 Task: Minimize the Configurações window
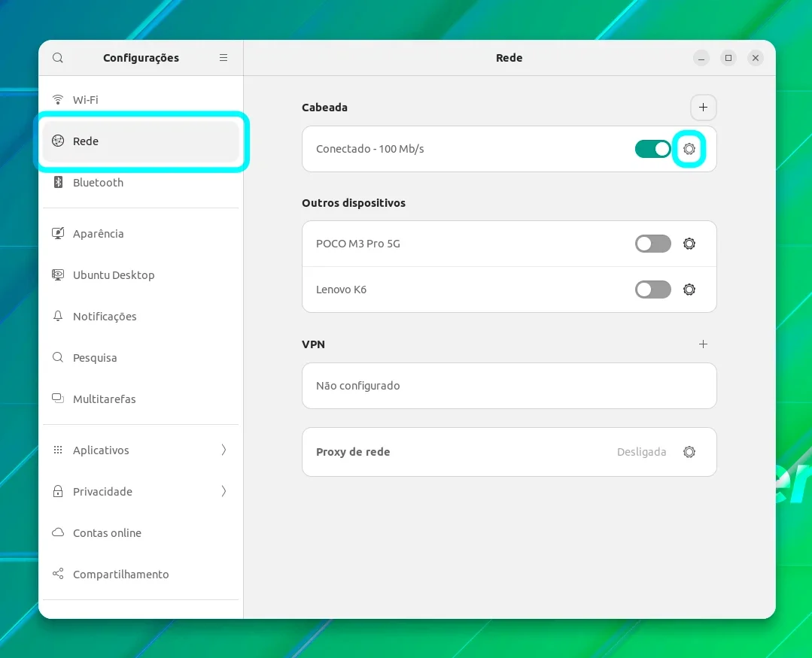701,58
